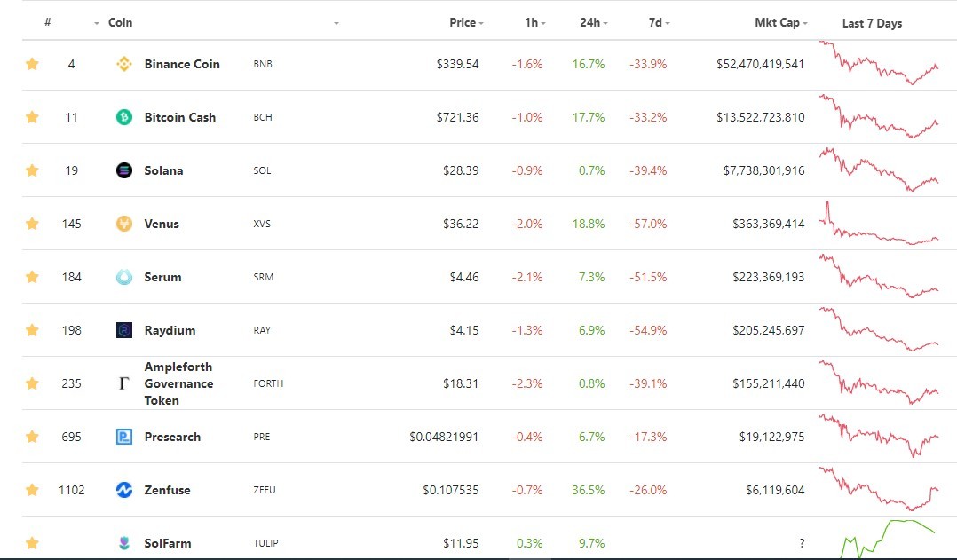Toggle the favorite star for SolFarm
The width and height of the screenshot is (957, 560).
pos(32,543)
